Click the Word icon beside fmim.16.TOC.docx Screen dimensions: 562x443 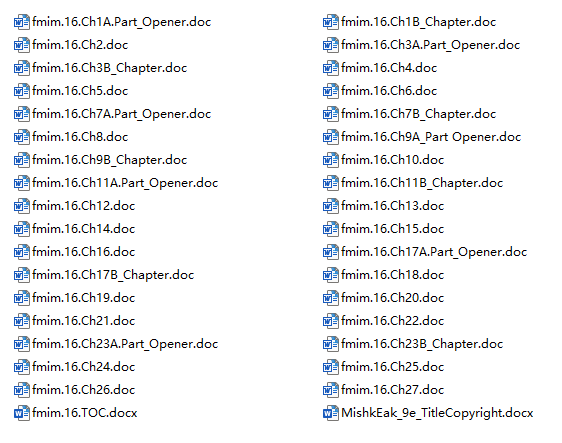(x=22, y=413)
